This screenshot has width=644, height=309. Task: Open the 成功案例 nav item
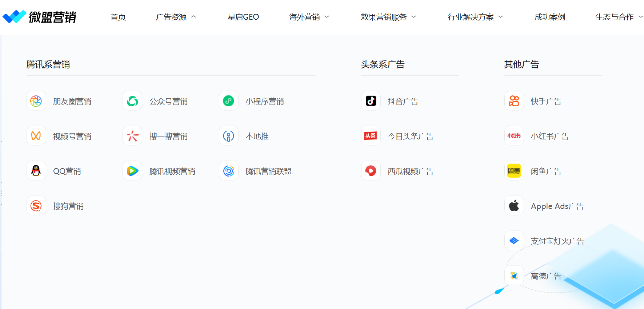[x=550, y=17]
